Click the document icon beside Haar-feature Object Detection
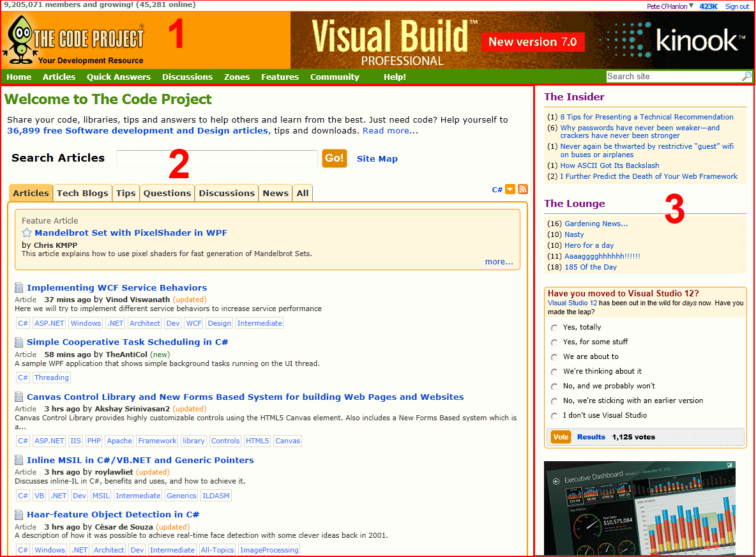Image resolution: width=756 pixels, height=557 pixels. tap(19, 515)
